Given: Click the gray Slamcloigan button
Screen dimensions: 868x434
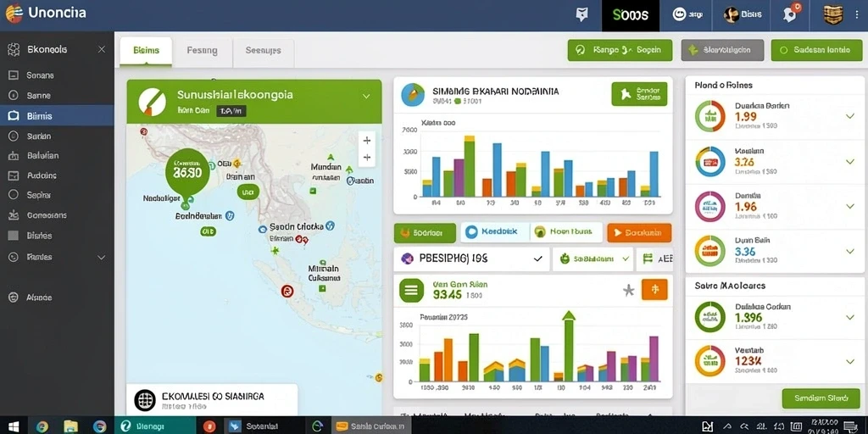Looking at the screenshot, I should coord(722,50).
